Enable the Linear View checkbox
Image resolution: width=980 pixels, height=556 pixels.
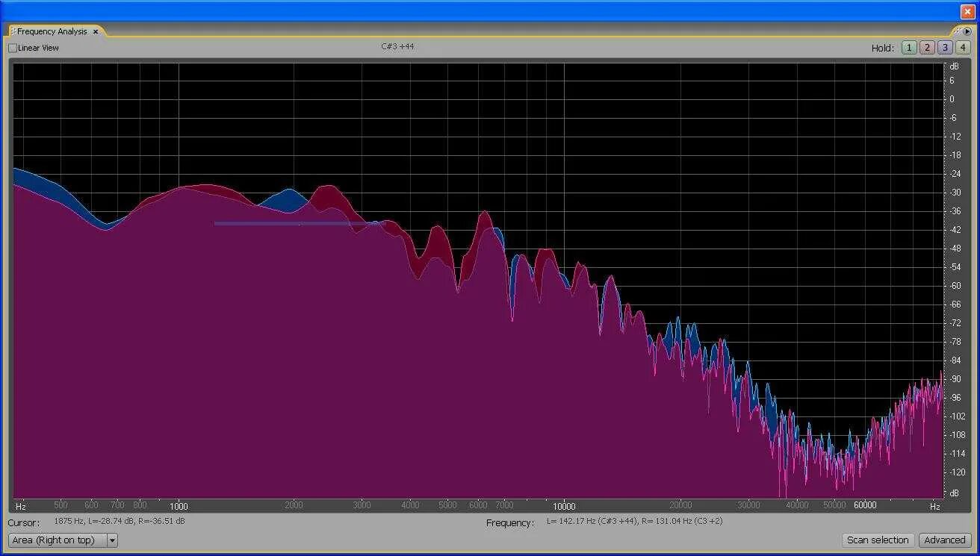[x=11, y=47]
